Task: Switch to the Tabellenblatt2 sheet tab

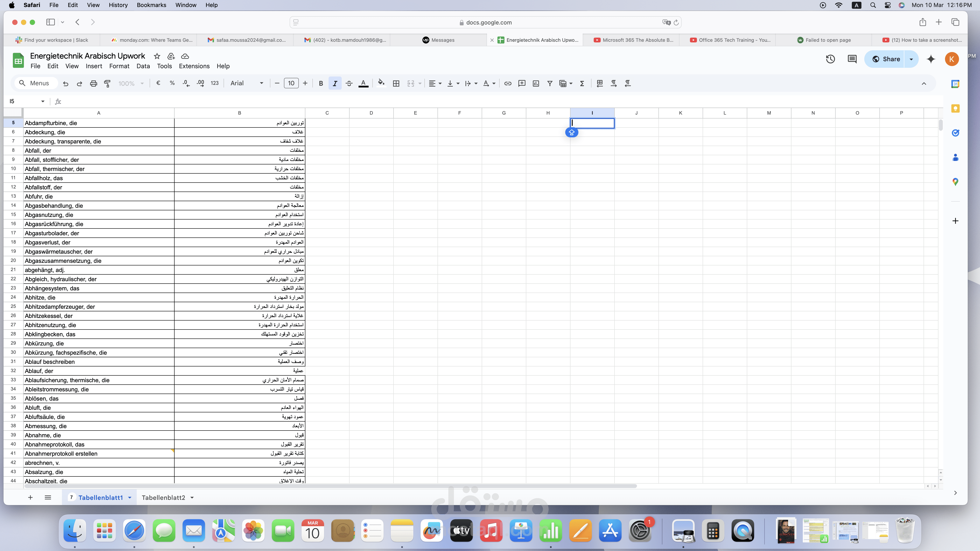Action: pos(163,497)
